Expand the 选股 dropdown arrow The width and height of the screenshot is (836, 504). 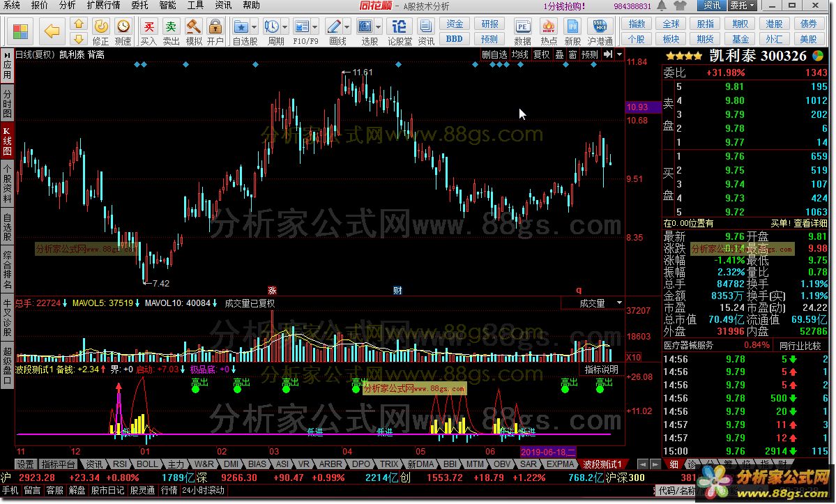click(x=379, y=26)
